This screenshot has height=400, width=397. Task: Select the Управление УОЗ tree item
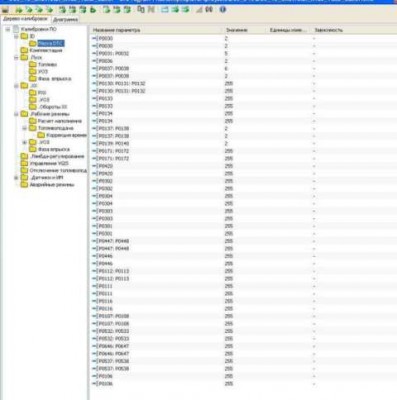[x=49, y=163]
